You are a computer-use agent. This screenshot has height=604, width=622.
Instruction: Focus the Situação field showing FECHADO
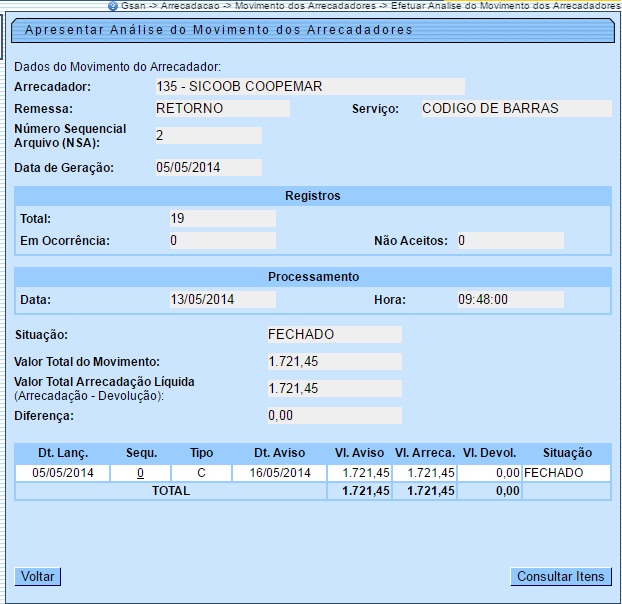pyautogui.click(x=333, y=334)
